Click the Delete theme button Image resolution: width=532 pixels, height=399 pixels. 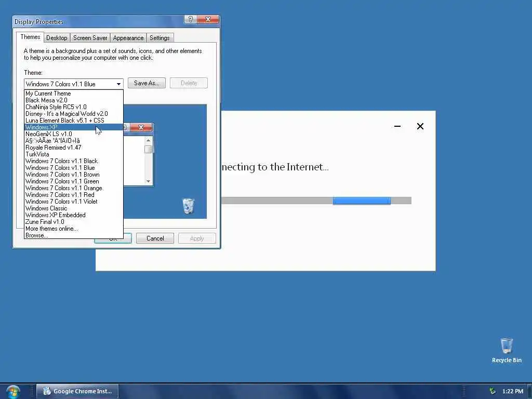[x=189, y=83]
